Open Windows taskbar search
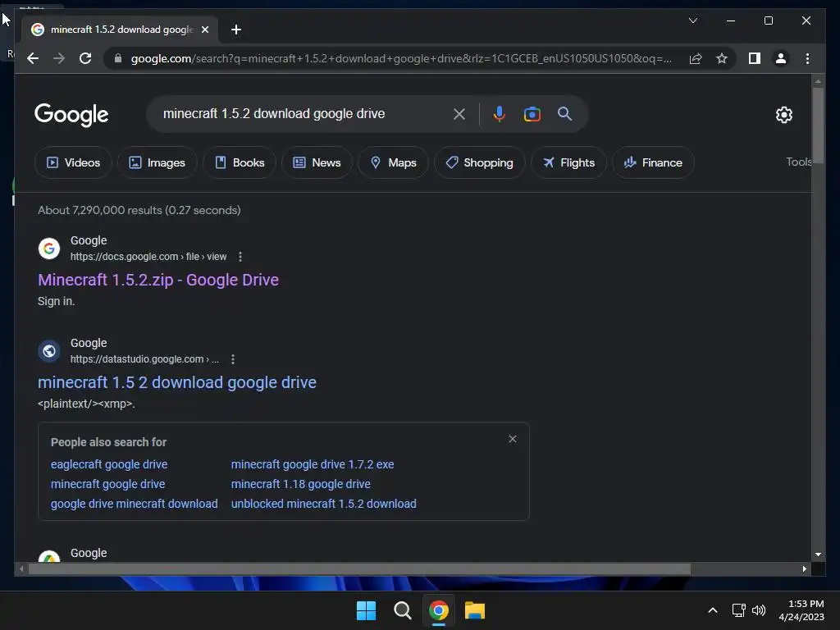The image size is (840, 630). click(x=402, y=610)
